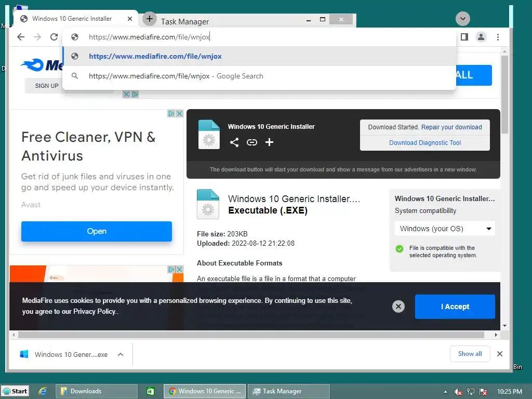Click the browser forward arrow
This screenshot has height=399, width=532.
pos(37,37)
